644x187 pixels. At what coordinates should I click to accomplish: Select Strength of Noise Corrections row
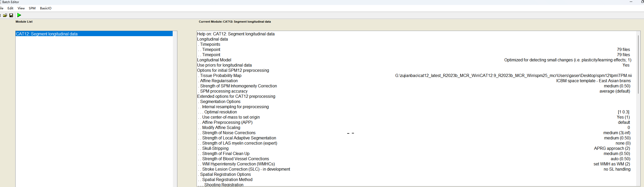pos(229,133)
